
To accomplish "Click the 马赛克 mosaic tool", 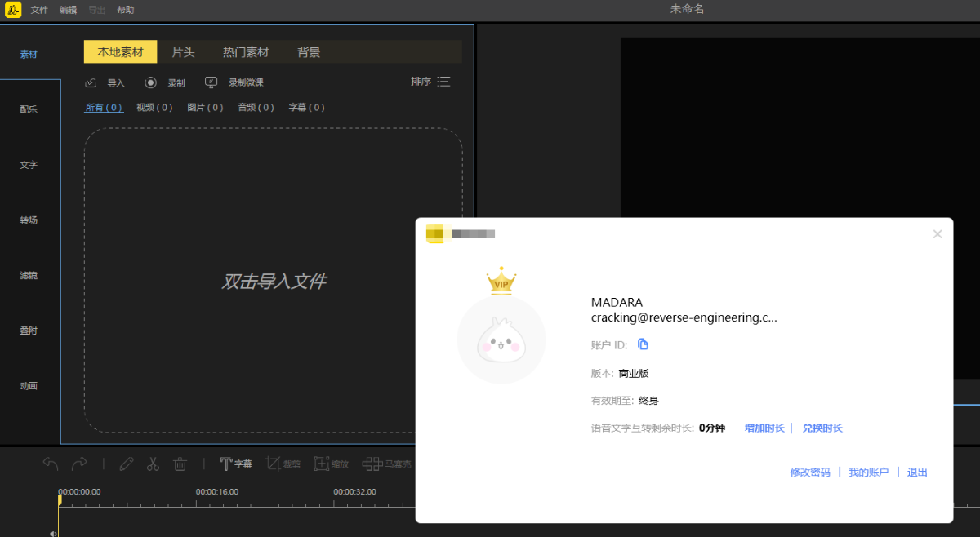I will 387,464.
